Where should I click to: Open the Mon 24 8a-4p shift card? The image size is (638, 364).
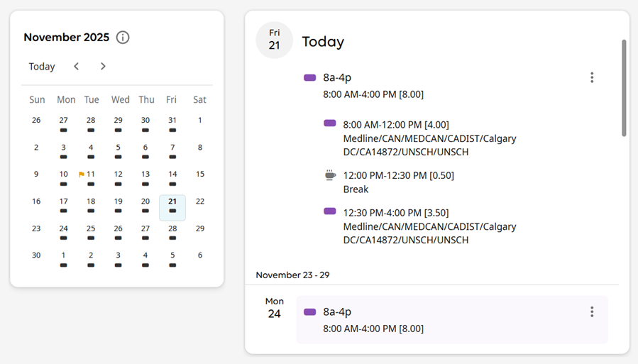451,320
